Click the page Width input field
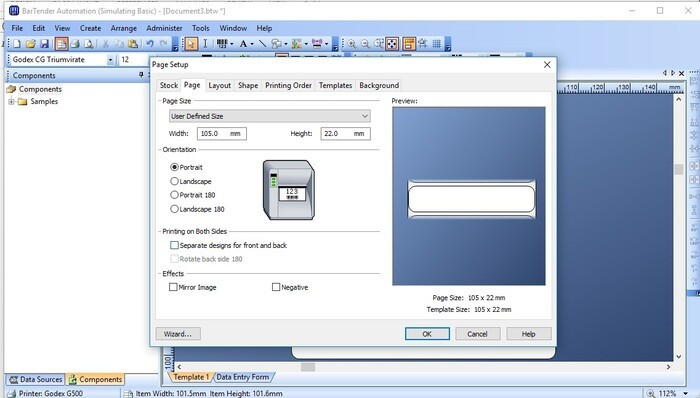 pyautogui.click(x=221, y=133)
